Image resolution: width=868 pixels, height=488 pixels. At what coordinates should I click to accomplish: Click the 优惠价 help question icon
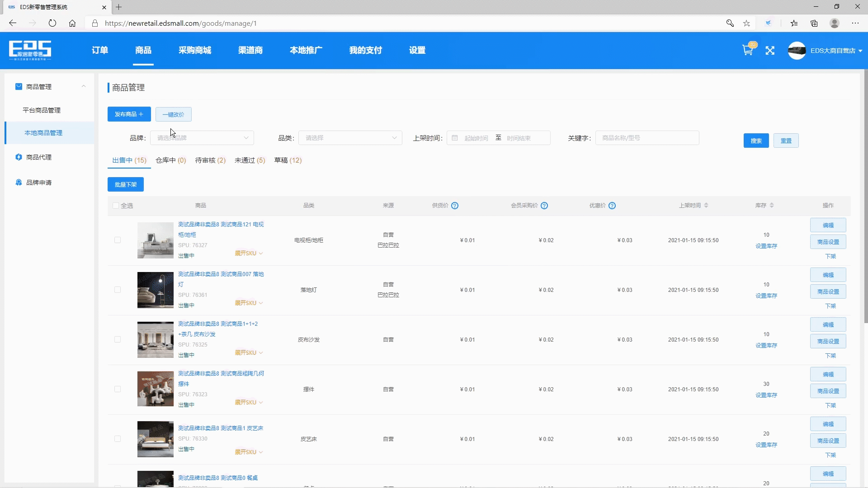pos(612,206)
